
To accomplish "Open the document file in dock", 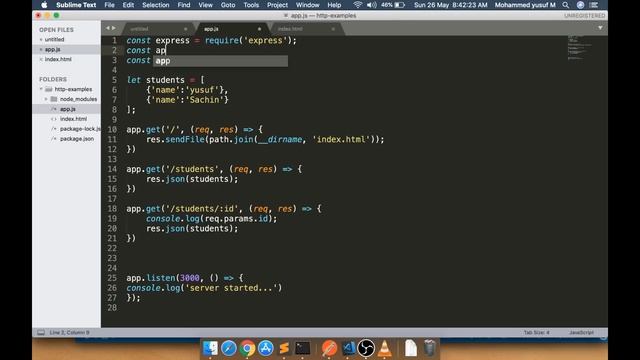I will 411,348.
